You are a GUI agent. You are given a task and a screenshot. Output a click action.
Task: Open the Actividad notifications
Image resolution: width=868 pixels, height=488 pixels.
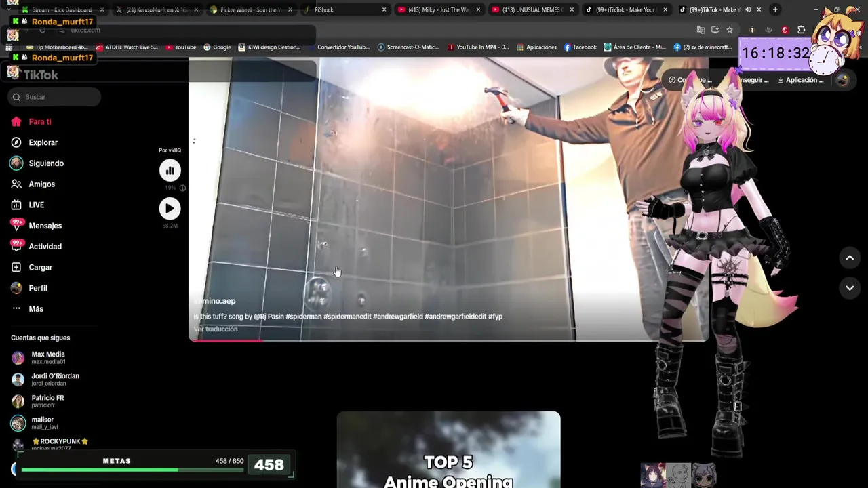pyautogui.click(x=45, y=247)
